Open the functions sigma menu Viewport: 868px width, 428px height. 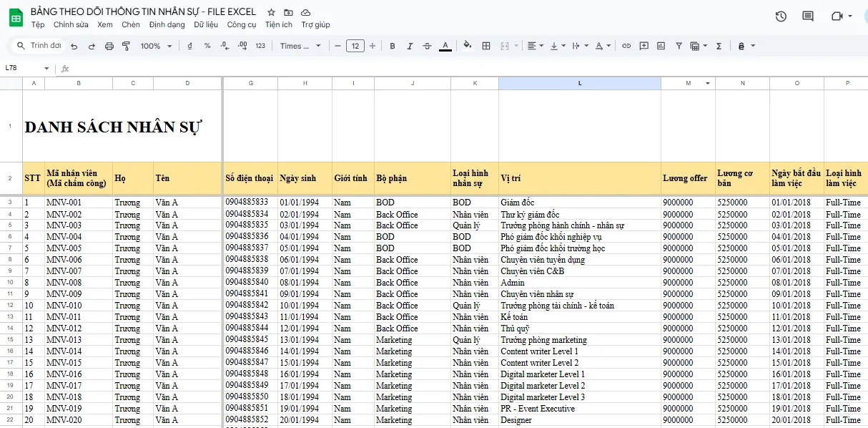[x=719, y=46]
